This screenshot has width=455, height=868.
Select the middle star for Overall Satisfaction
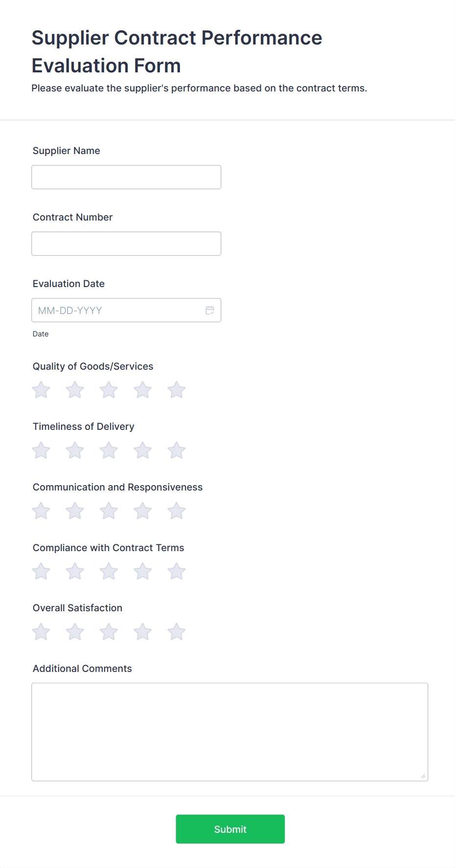[x=109, y=631]
